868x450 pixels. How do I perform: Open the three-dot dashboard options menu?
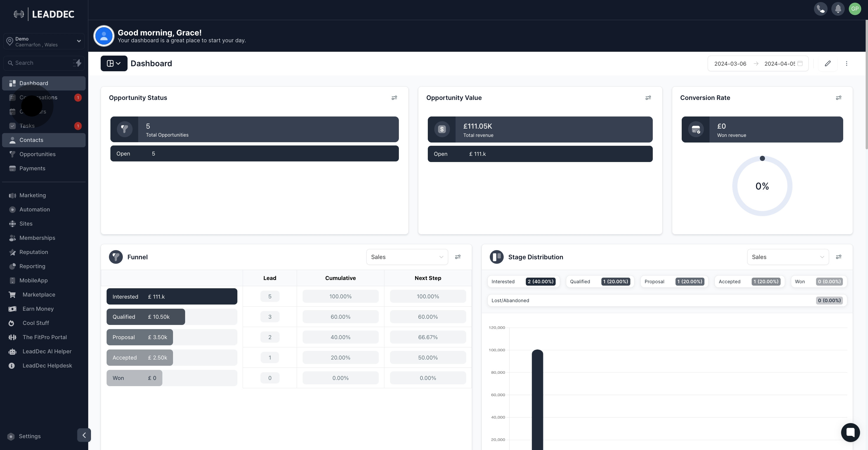846,63
